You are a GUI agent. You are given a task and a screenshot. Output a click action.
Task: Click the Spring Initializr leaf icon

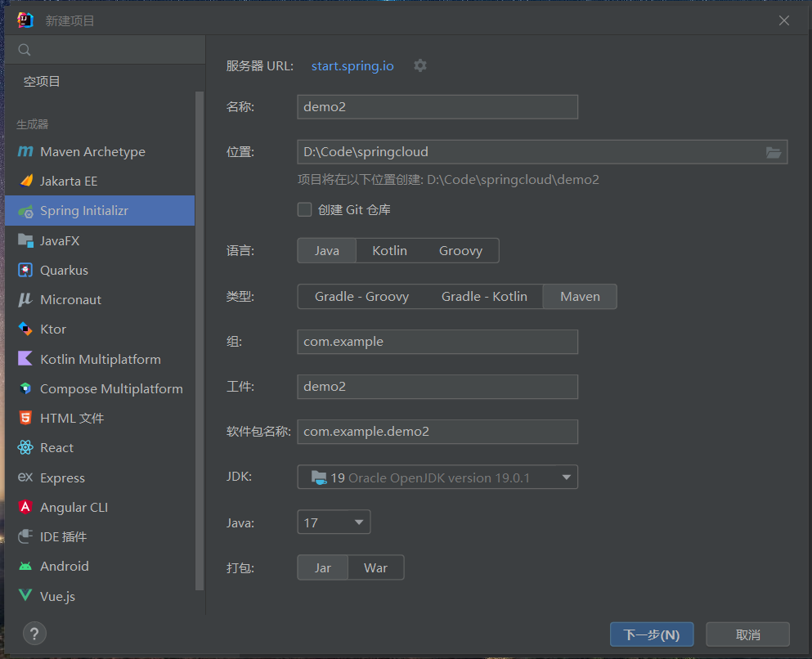(25, 211)
